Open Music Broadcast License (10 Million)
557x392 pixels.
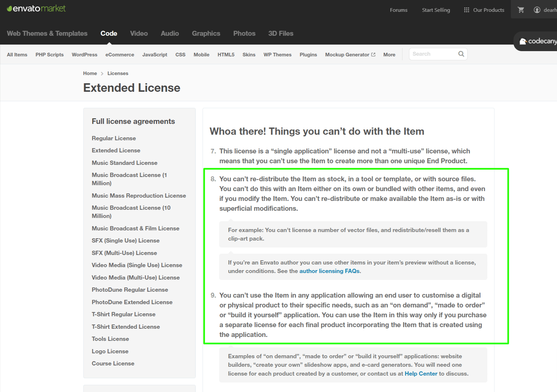click(131, 212)
